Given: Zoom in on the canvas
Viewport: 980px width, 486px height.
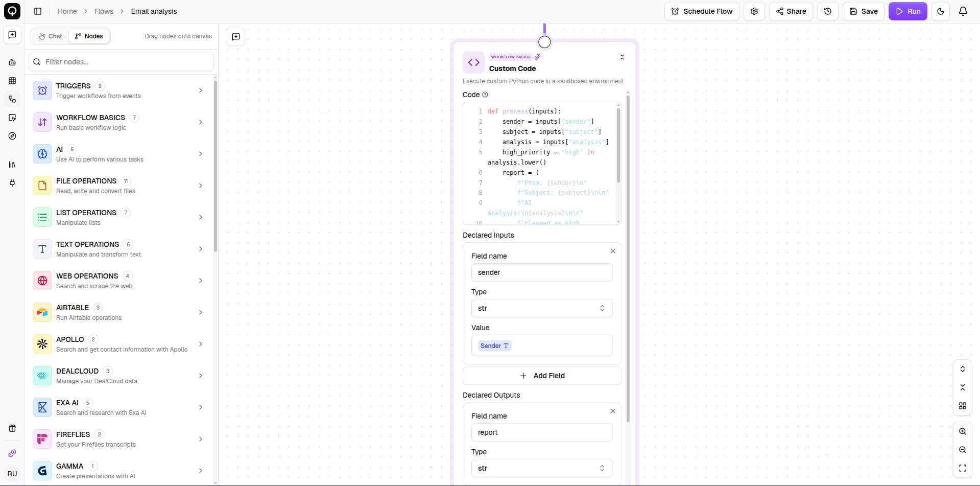Looking at the screenshot, I should tap(963, 431).
